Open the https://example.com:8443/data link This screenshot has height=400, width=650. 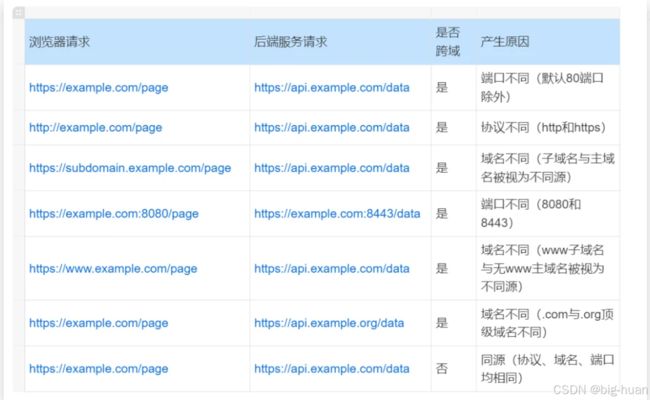(x=337, y=214)
